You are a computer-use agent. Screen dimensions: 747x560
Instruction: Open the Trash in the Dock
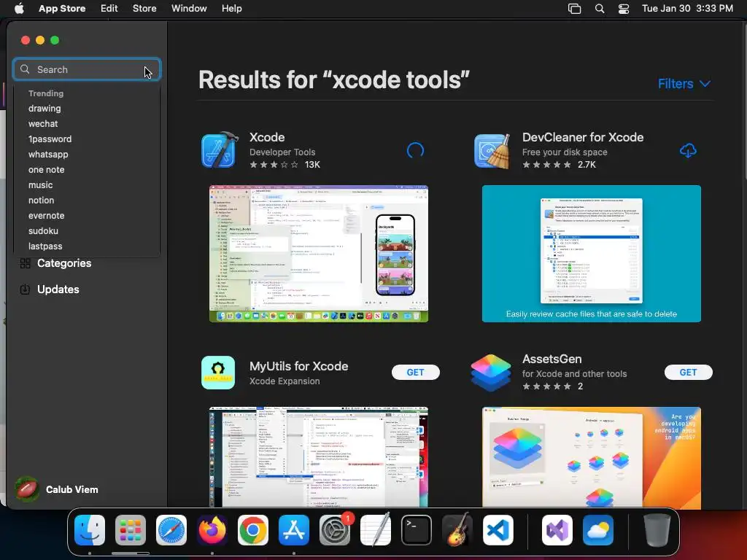[657, 530]
